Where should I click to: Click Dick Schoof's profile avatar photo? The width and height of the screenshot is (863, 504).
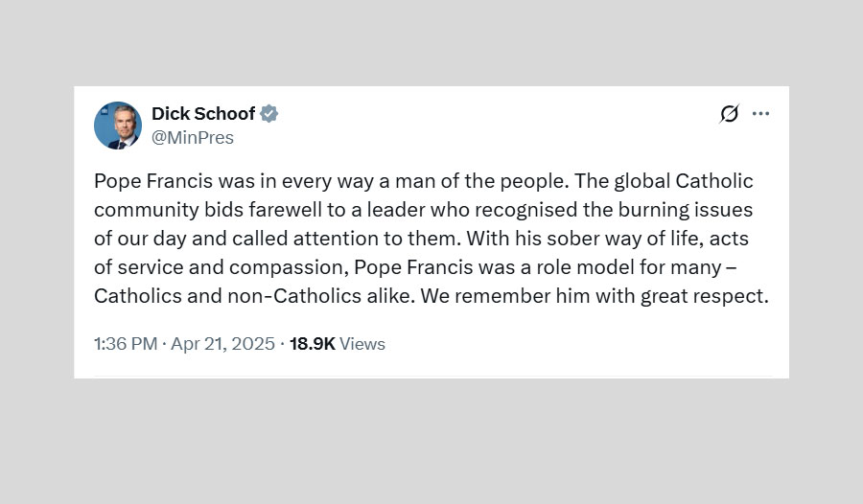118,126
